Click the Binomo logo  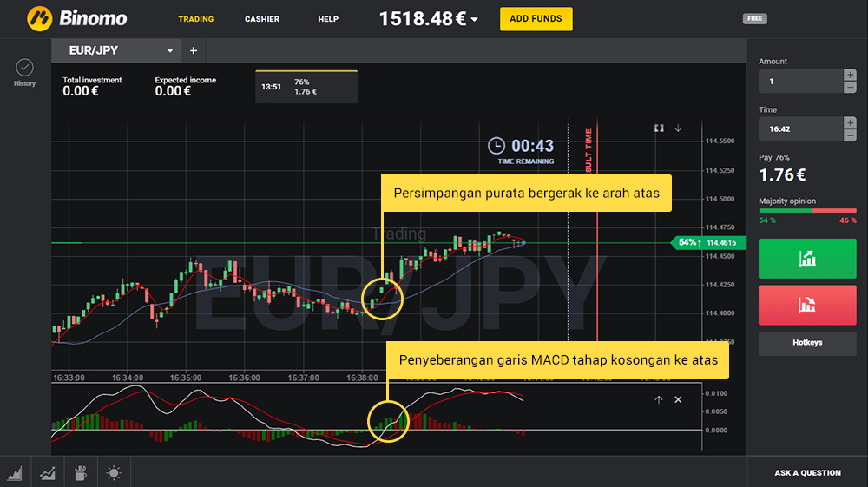tap(77, 18)
